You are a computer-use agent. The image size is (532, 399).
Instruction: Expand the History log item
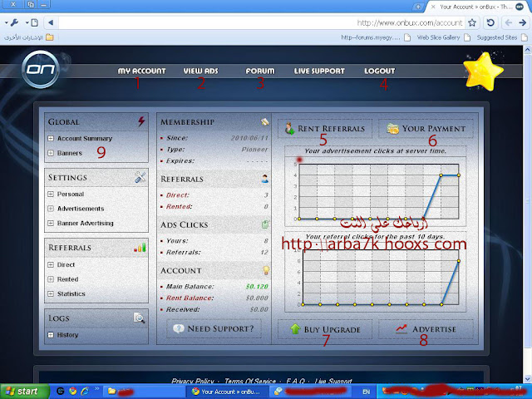point(51,335)
